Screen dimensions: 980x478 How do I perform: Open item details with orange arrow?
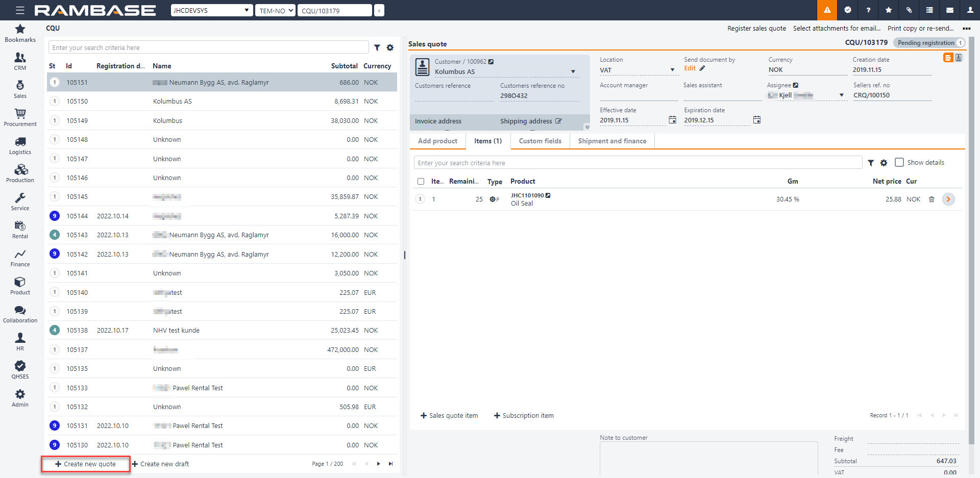click(948, 199)
